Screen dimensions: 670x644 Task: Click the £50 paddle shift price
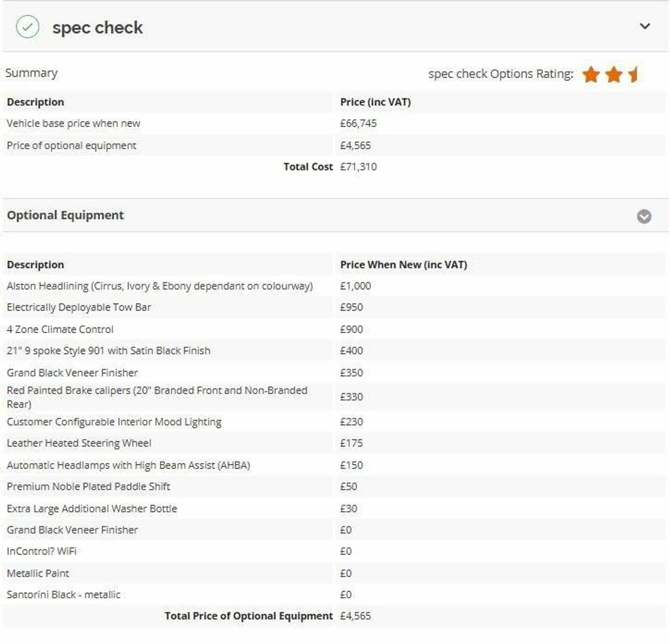348,486
